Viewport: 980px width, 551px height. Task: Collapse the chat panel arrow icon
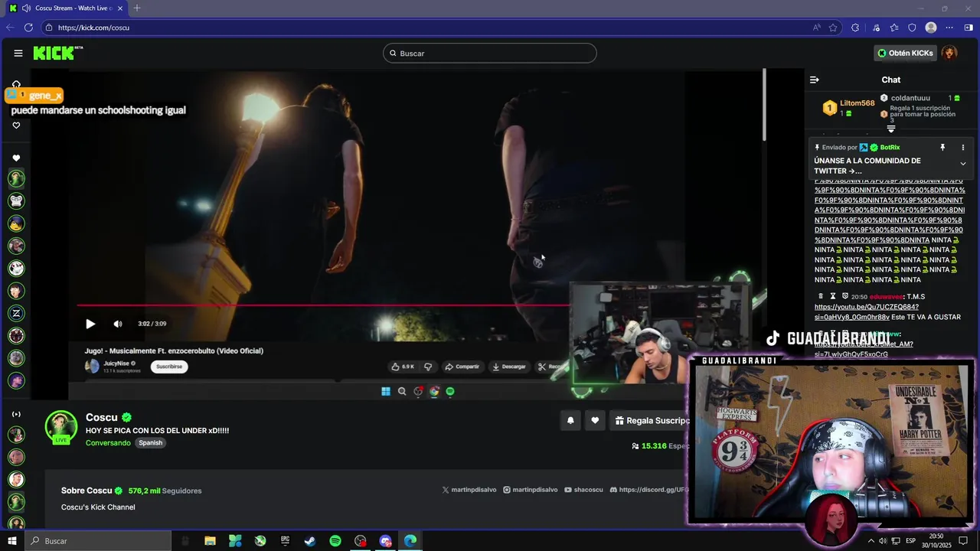tap(815, 80)
